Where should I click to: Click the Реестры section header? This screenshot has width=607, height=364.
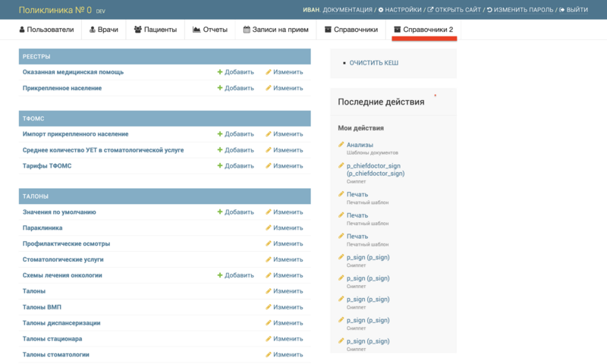[165, 56]
